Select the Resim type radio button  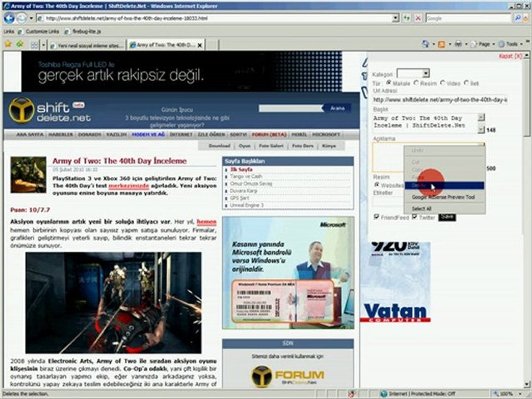coord(416,83)
